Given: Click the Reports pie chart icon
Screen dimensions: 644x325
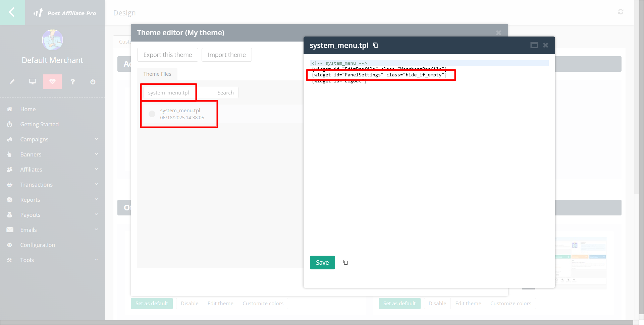Looking at the screenshot, I should tap(10, 200).
